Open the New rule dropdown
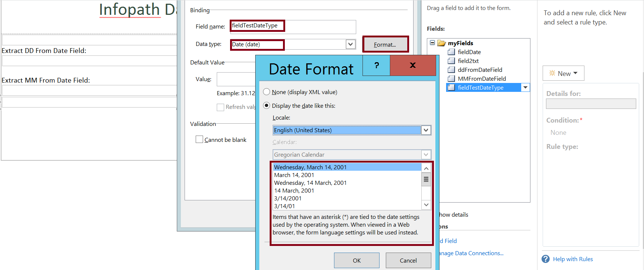The image size is (644, 270). [563, 73]
